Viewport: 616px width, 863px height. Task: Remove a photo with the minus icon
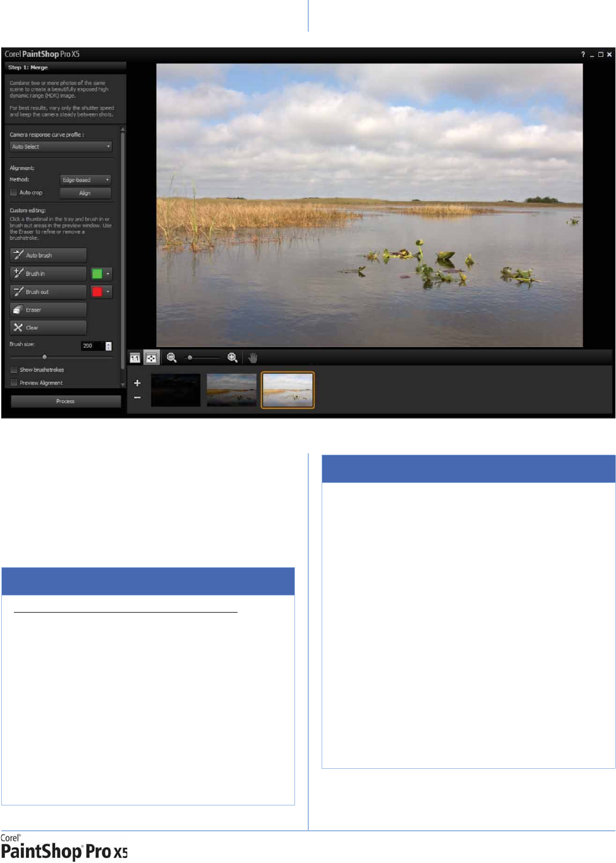point(137,397)
